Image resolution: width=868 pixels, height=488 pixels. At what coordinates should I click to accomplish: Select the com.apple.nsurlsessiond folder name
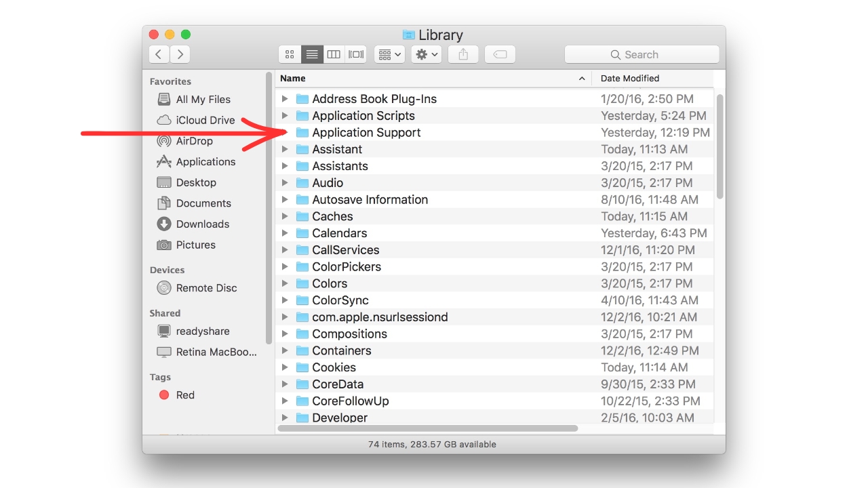(x=380, y=317)
